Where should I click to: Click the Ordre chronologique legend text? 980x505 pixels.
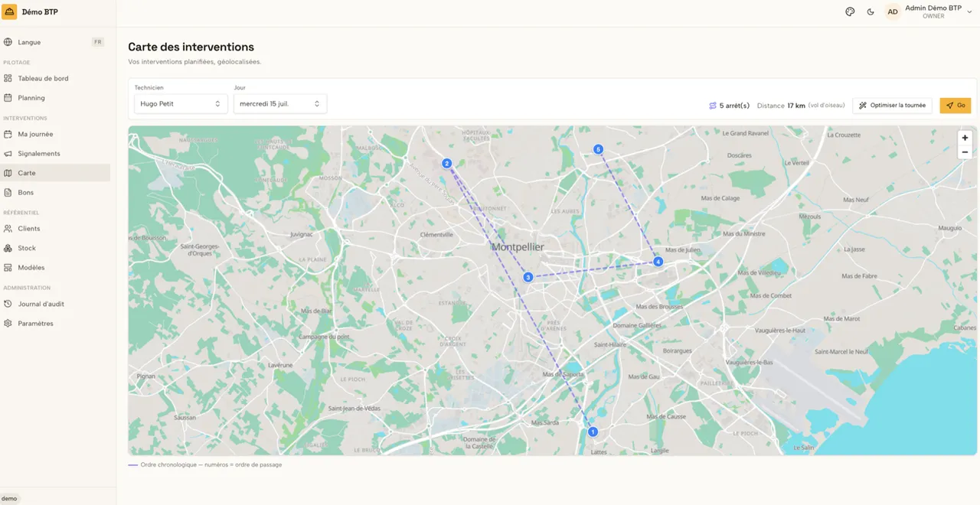[211, 464]
